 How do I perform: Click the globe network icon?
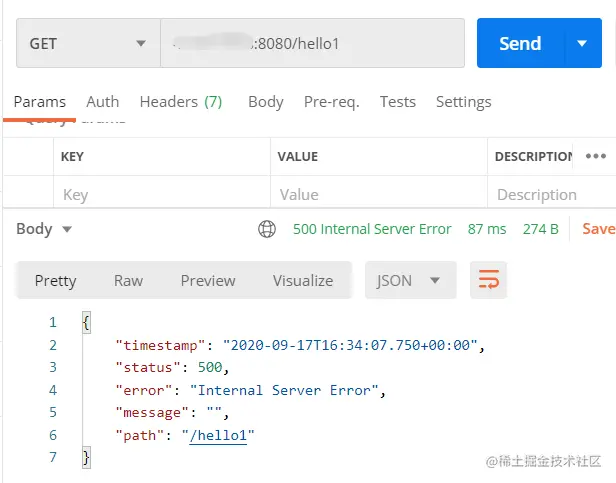point(267,229)
